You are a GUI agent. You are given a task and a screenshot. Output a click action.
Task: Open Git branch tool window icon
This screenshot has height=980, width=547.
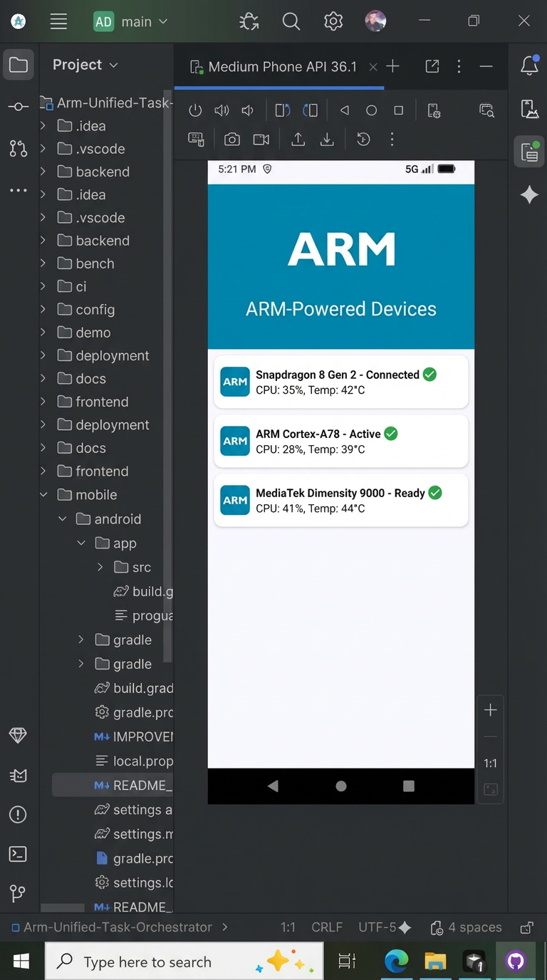pyautogui.click(x=19, y=893)
